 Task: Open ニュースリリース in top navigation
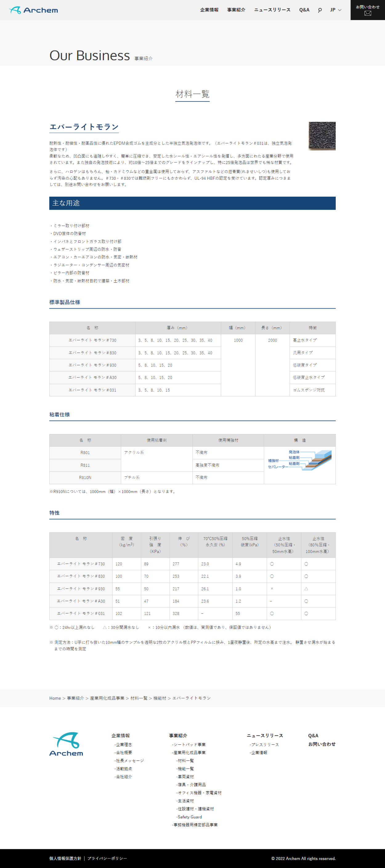click(x=272, y=10)
